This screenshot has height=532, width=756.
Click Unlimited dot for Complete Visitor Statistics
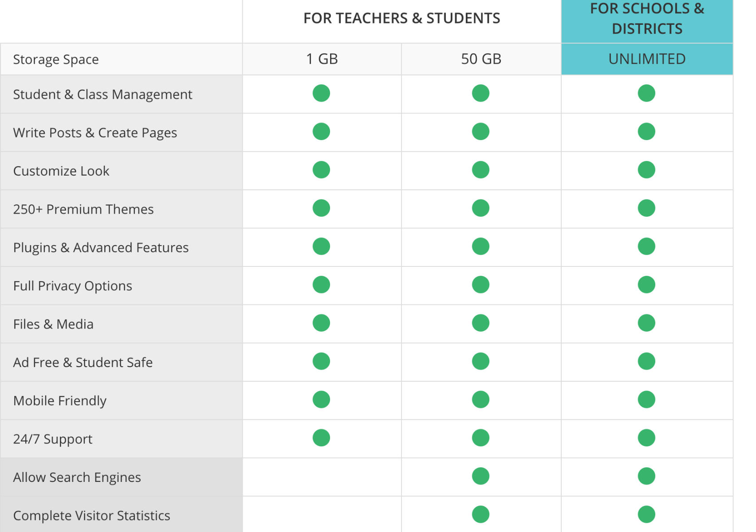coord(646,514)
